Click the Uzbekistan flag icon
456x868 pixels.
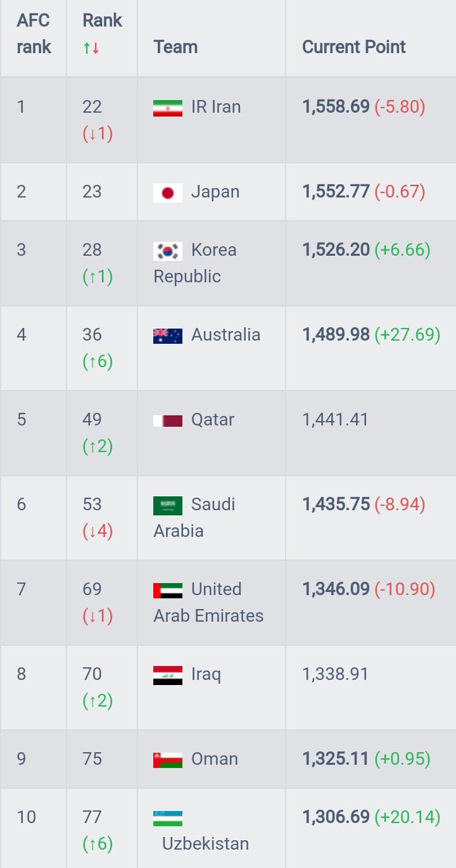(168, 819)
